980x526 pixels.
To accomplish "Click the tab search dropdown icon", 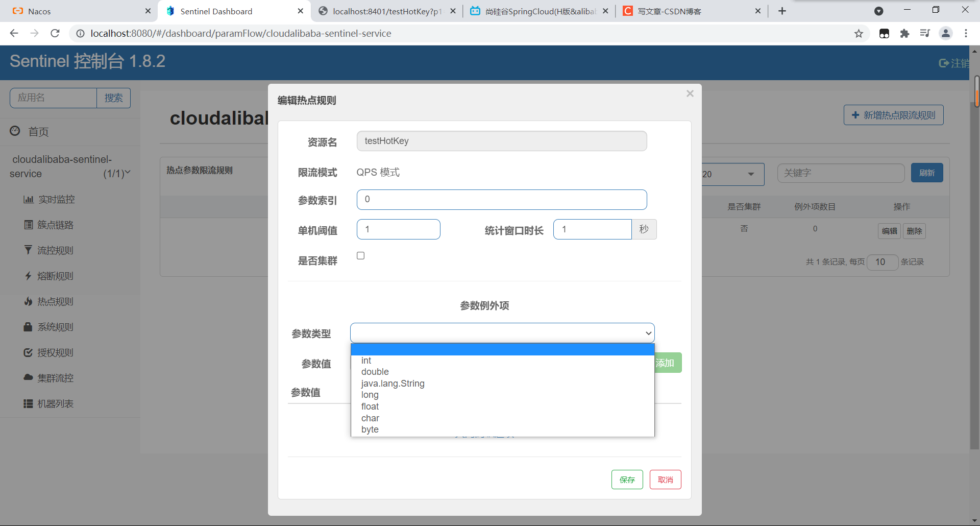I will point(878,11).
